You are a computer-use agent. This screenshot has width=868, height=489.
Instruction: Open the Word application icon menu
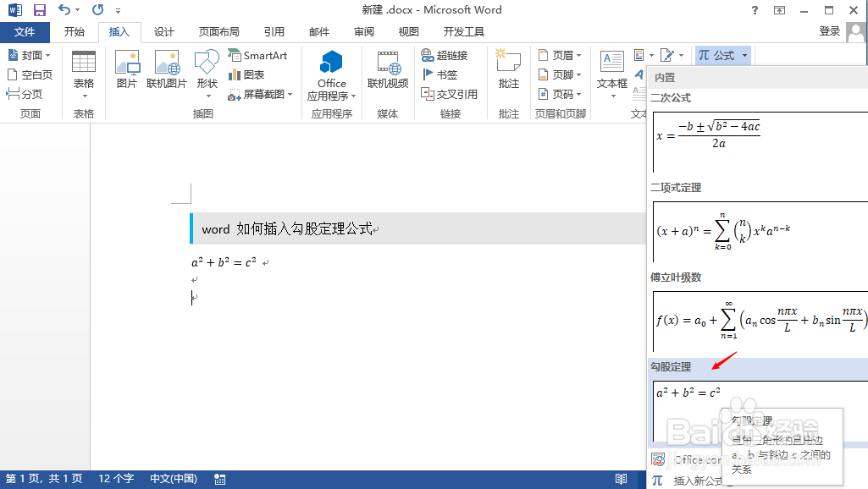(15, 10)
